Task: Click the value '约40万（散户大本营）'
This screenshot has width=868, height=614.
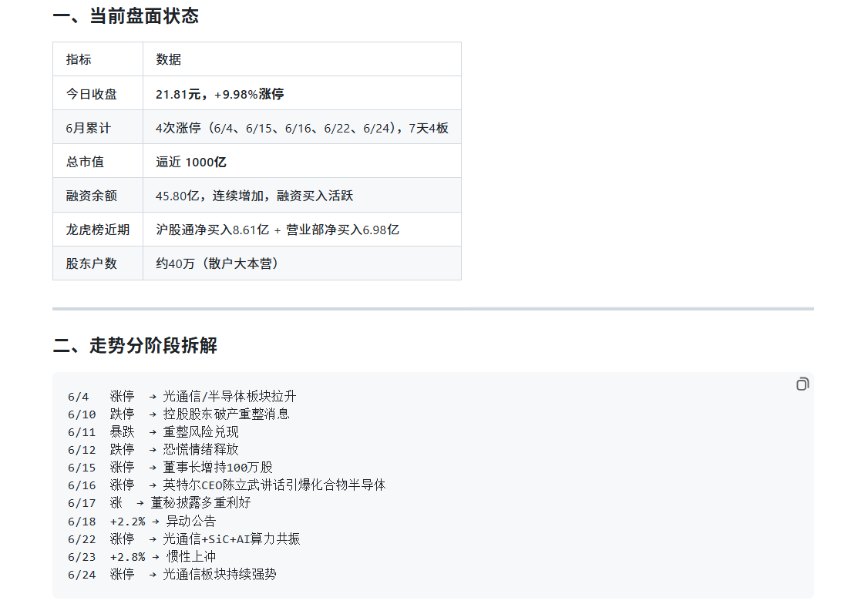Action: click(x=217, y=263)
